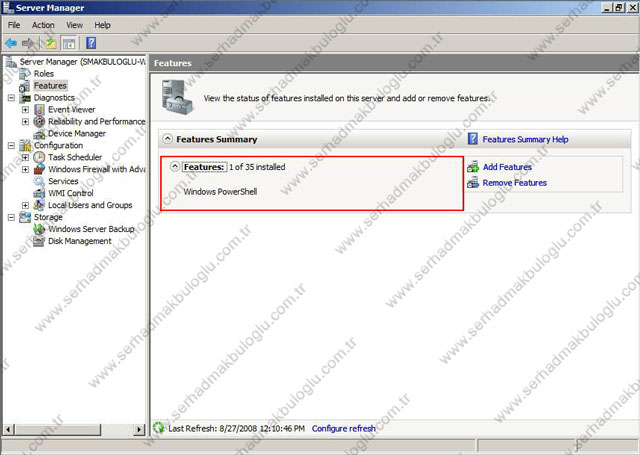
Task: Click the Windows Firewall icon
Action: [x=39, y=169]
